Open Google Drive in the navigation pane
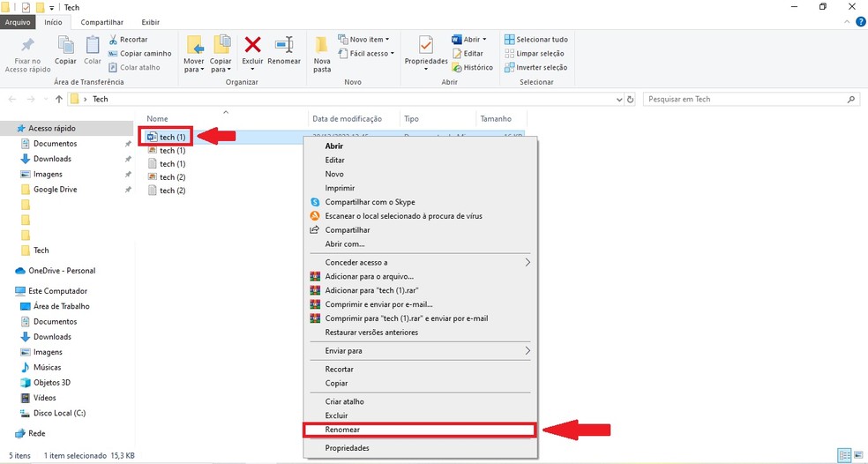This screenshot has height=464, width=868. [x=55, y=190]
